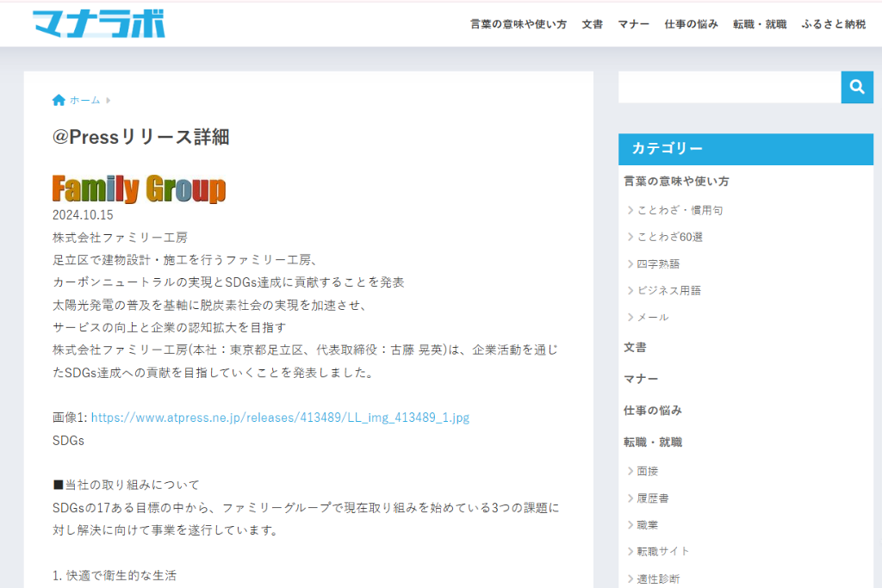Viewport: 882px width, 588px height.
Task: Open マナー in top navigation
Action: (633, 24)
